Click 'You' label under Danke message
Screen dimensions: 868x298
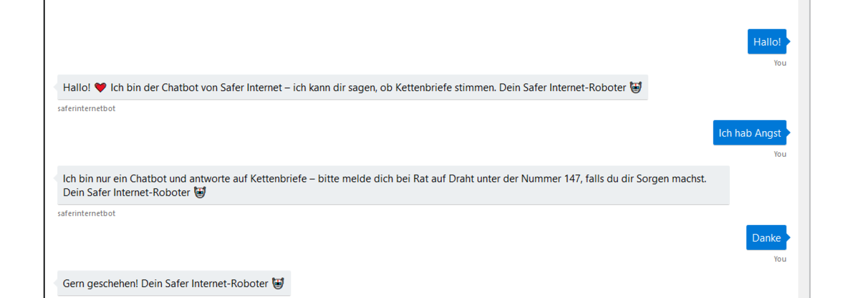pyautogui.click(x=780, y=259)
